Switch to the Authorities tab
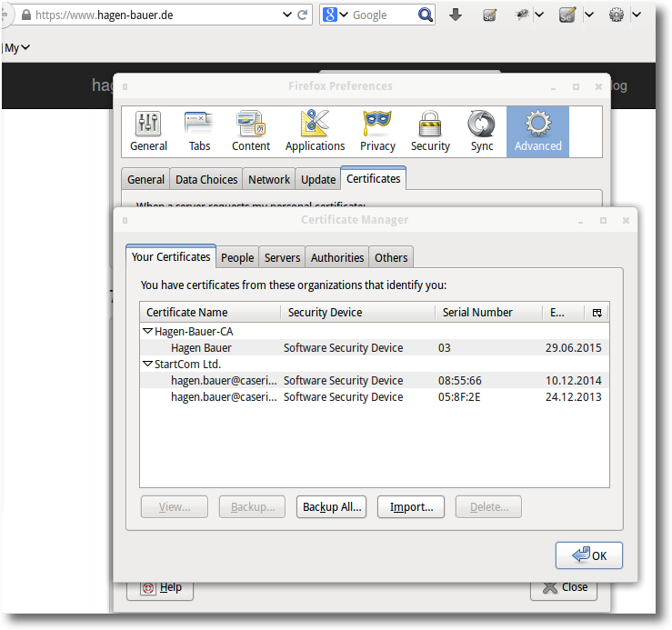Screen dimensions: 672x630 point(337,257)
